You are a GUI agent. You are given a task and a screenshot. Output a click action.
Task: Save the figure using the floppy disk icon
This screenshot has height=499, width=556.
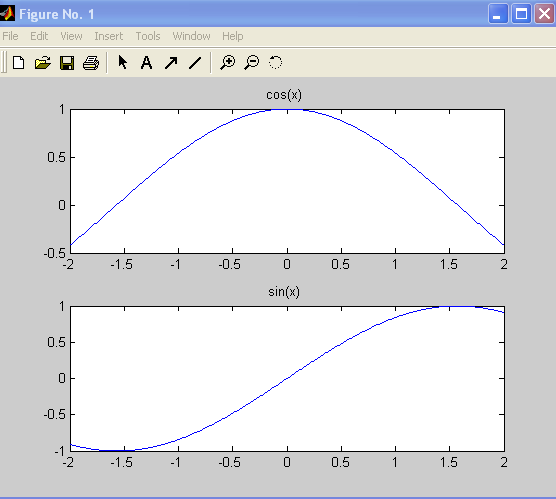[x=67, y=63]
